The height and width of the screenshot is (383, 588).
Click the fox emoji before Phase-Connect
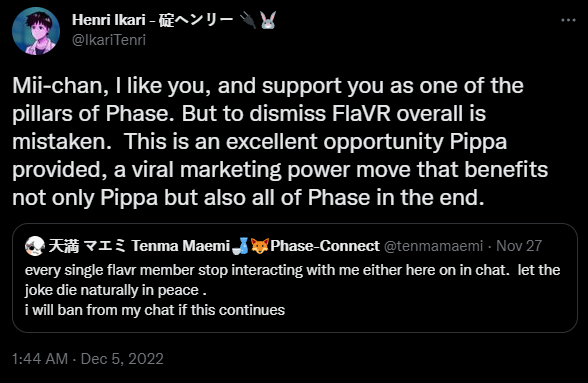point(260,246)
